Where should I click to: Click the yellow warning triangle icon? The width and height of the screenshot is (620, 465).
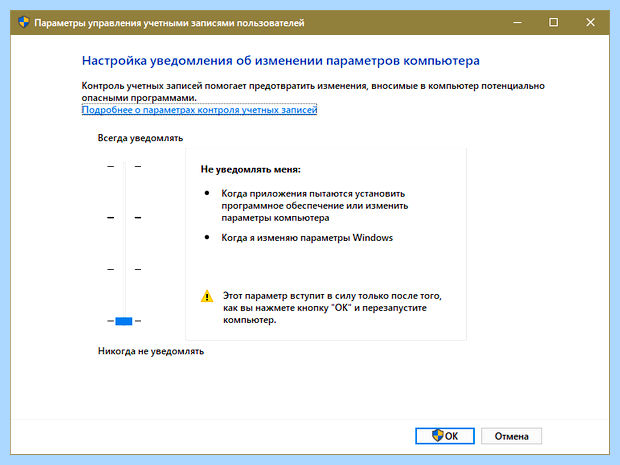pos(207,296)
